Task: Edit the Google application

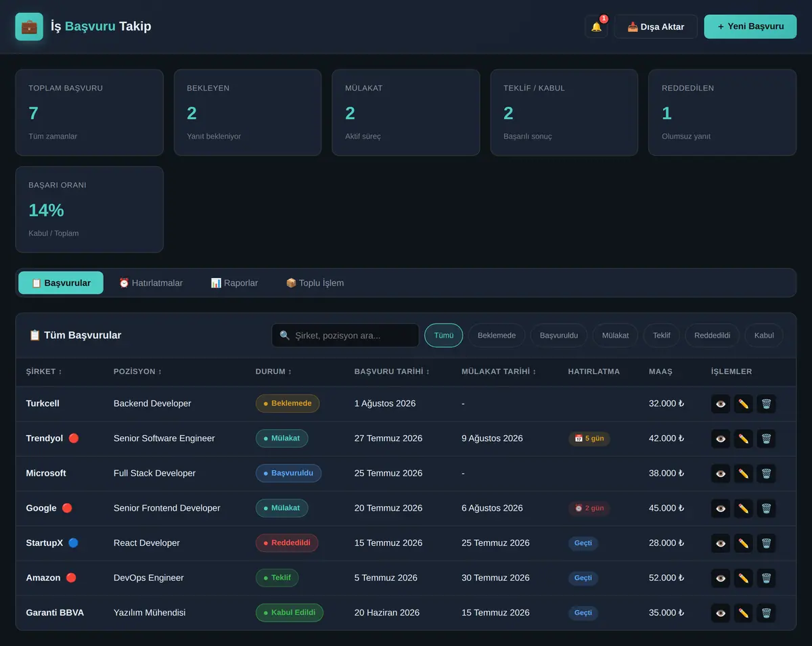Action: tap(744, 508)
